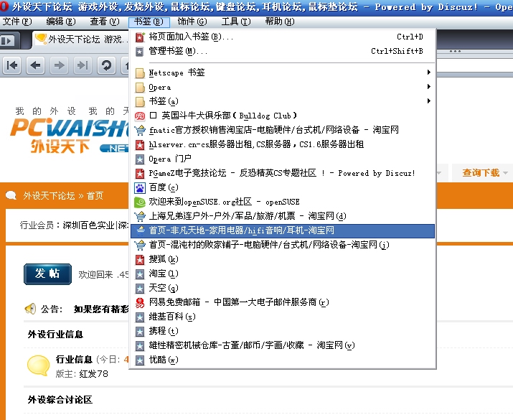Open the Opera 门户 bookmark
The width and height of the screenshot is (513, 420).
(x=283, y=159)
